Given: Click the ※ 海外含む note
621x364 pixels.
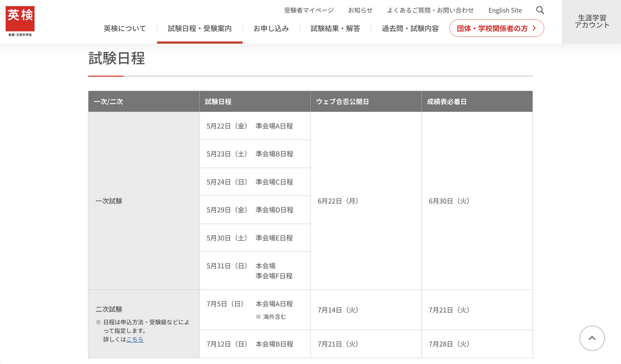Looking at the screenshot, I should point(271,317).
